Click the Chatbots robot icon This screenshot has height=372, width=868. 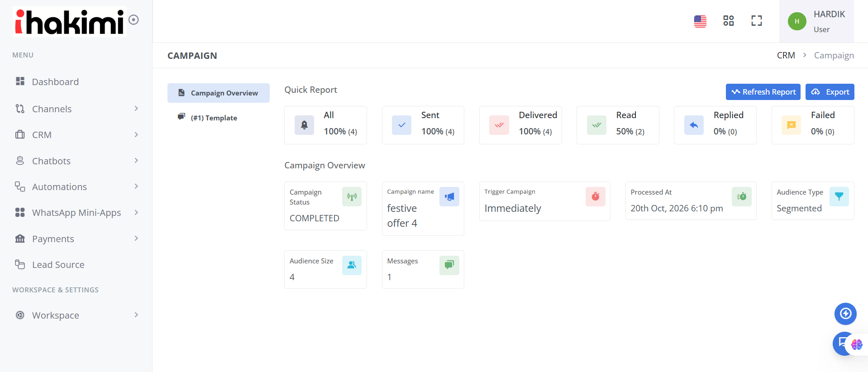point(20,161)
